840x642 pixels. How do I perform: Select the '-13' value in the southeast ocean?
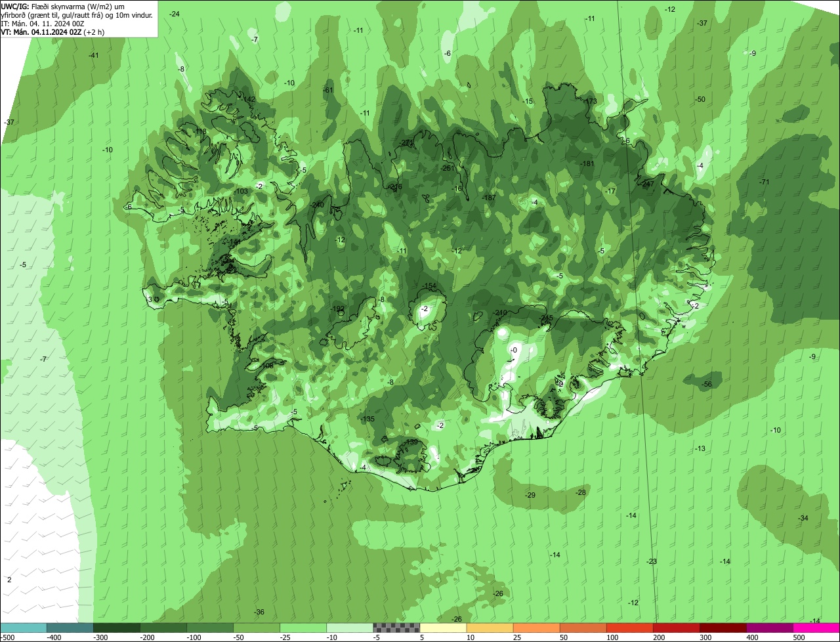coord(700,448)
